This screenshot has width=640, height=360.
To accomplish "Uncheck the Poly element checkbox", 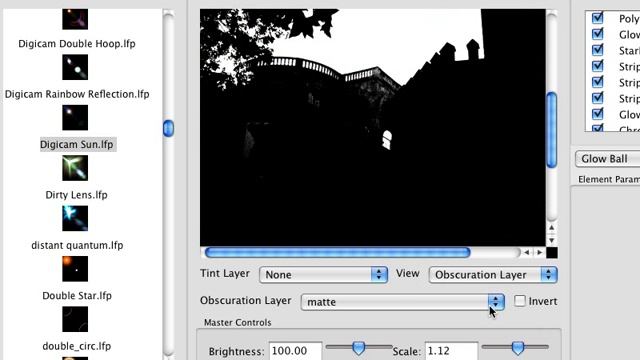I will [x=598, y=18].
